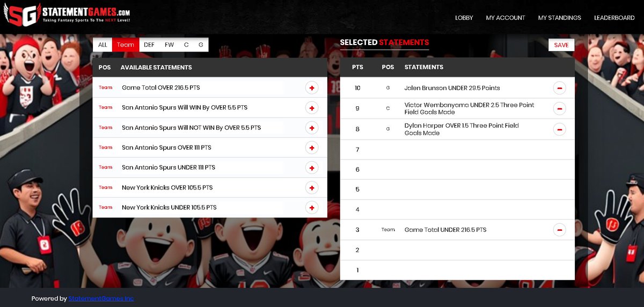
Task: Select text New York Knicks OVER 105.5 PTS
Action: pos(167,188)
